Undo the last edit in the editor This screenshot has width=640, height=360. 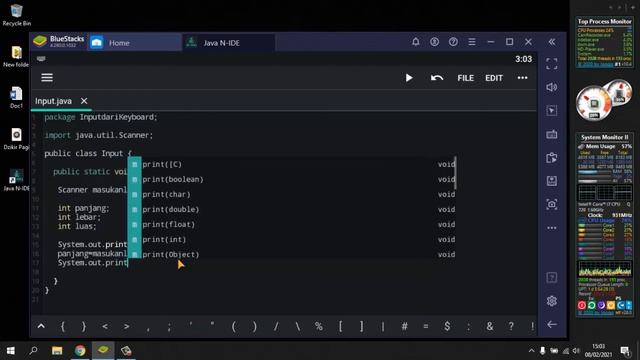pos(437,78)
